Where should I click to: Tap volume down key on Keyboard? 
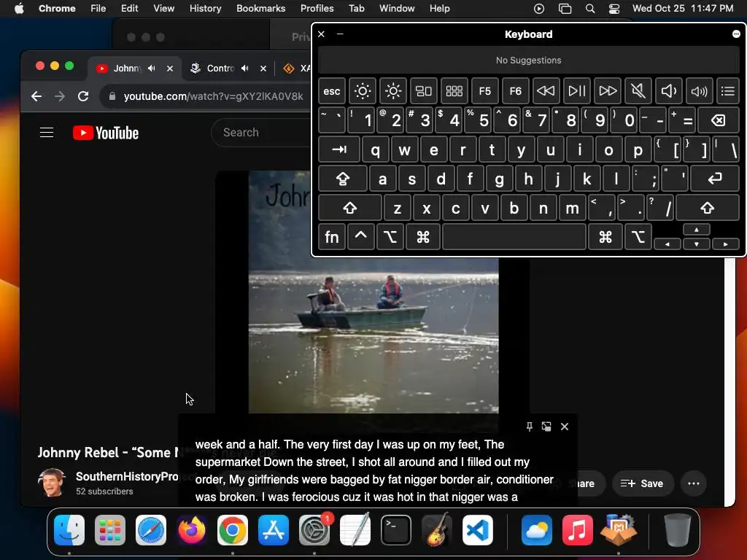tap(668, 91)
